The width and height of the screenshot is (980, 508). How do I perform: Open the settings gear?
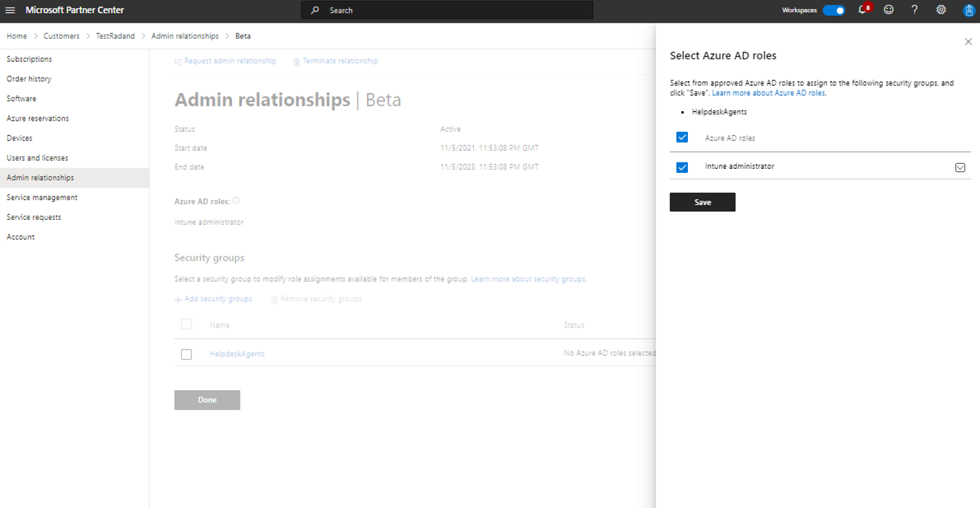click(941, 10)
